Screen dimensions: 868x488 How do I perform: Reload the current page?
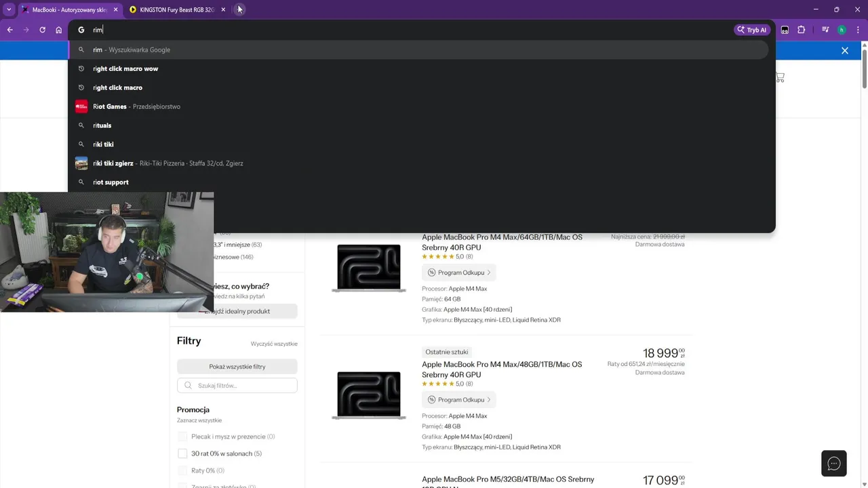click(x=42, y=30)
